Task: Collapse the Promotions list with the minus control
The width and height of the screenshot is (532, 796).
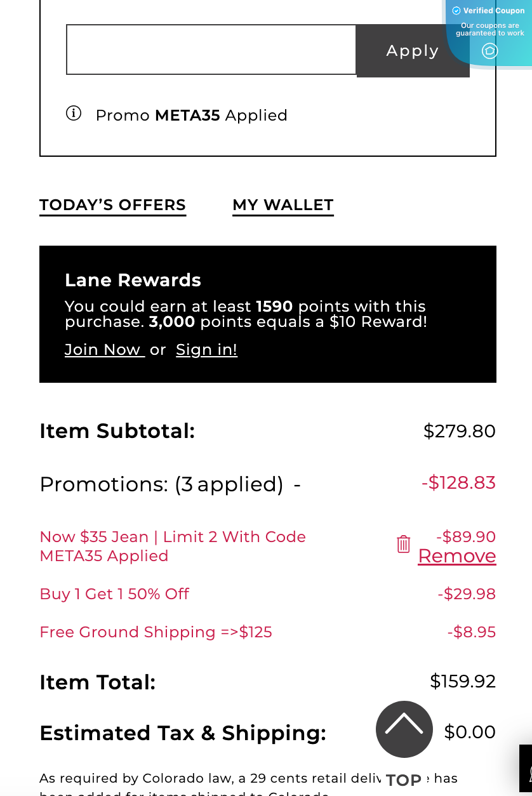Action: (x=295, y=484)
